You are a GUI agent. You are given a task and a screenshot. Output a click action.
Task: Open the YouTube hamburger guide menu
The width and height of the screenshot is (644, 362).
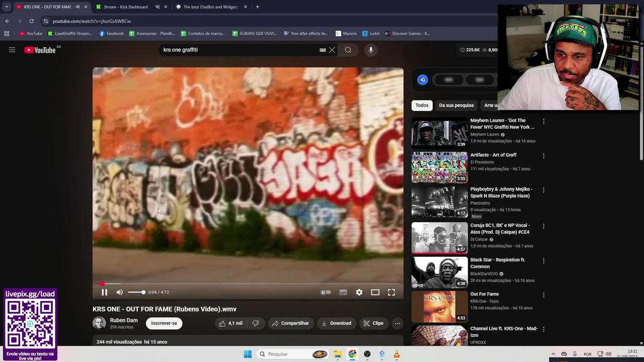tap(12, 50)
